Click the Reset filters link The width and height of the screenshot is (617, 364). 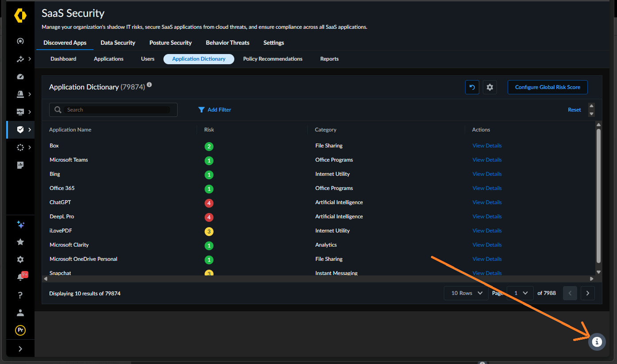tap(574, 110)
